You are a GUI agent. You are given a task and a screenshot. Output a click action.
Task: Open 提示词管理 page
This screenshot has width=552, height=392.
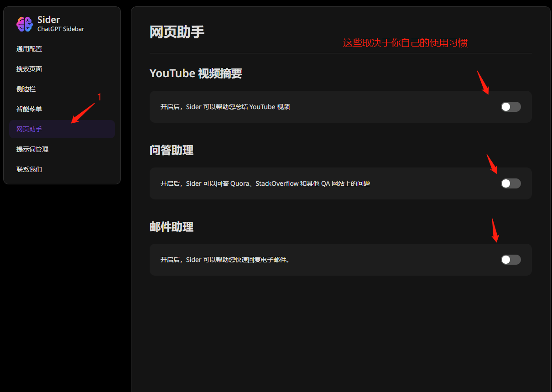click(32, 149)
